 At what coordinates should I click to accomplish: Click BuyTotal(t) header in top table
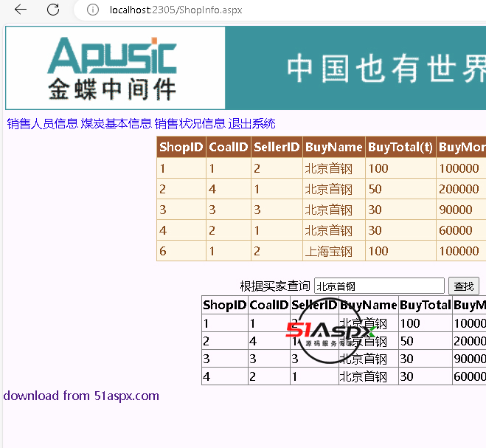tap(400, 147)
